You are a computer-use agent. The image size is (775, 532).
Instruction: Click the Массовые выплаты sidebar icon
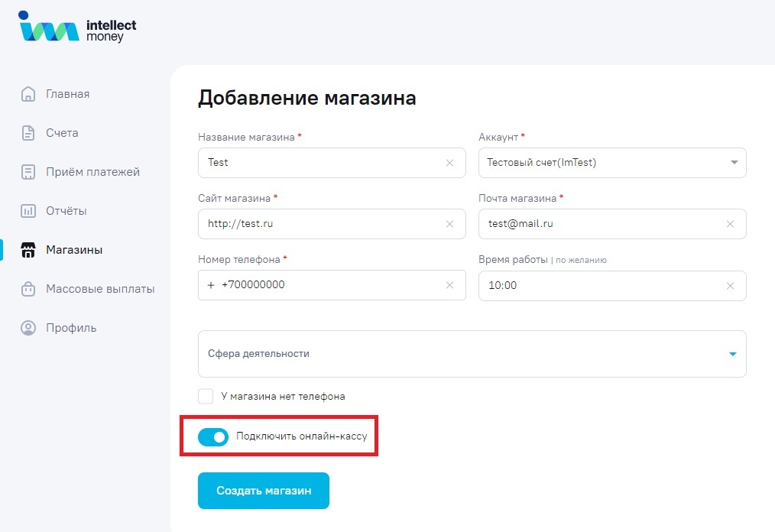point(28,289)
